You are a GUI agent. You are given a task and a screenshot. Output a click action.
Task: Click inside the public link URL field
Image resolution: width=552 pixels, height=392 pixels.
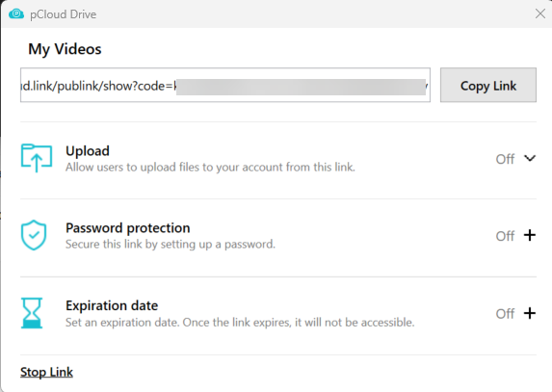[225, 85]
